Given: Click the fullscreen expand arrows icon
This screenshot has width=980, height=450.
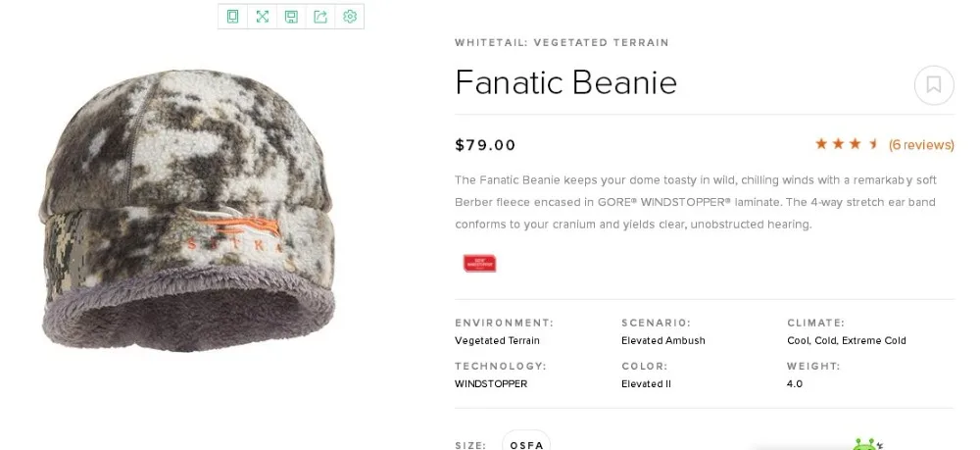Looking at the screenshot, I should (x=262, y=16).
